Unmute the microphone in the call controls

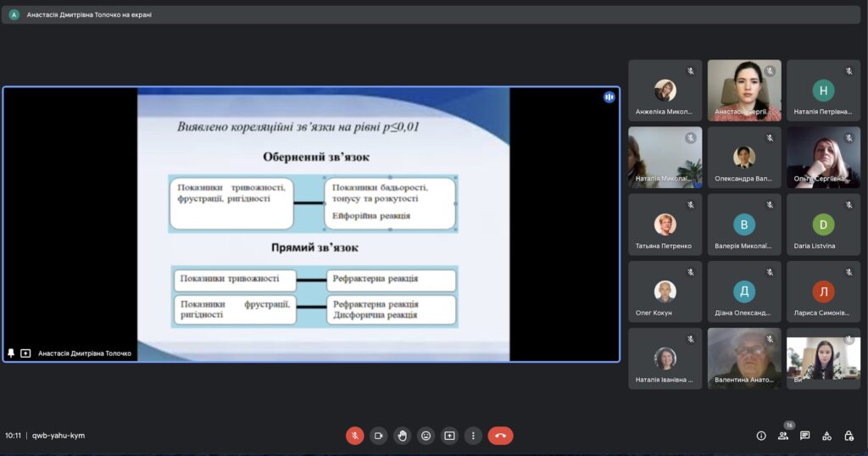(354, 436)
